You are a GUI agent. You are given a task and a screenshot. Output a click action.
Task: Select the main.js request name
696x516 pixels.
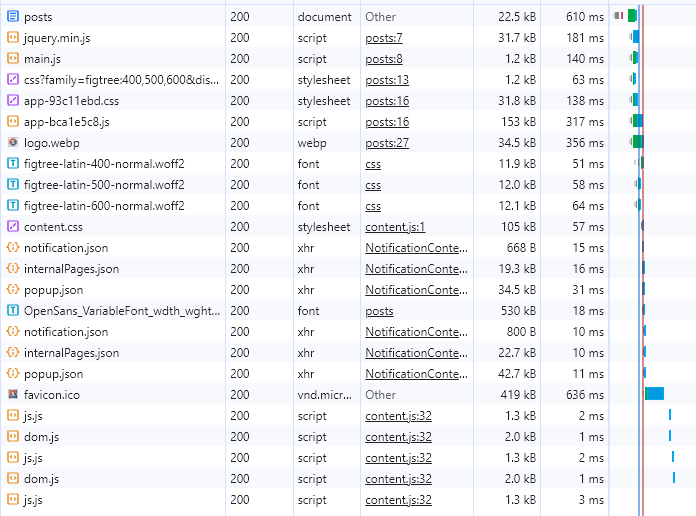(42, 59)
